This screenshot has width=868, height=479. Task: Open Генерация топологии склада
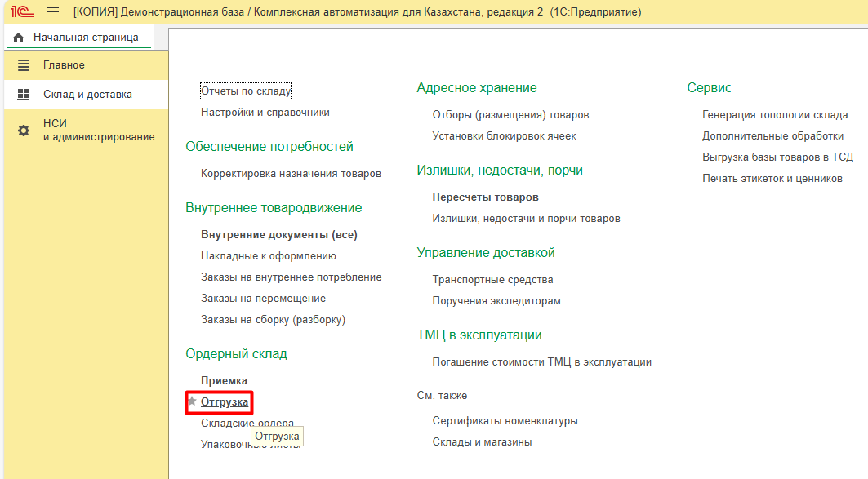click(x=775, y=115)
